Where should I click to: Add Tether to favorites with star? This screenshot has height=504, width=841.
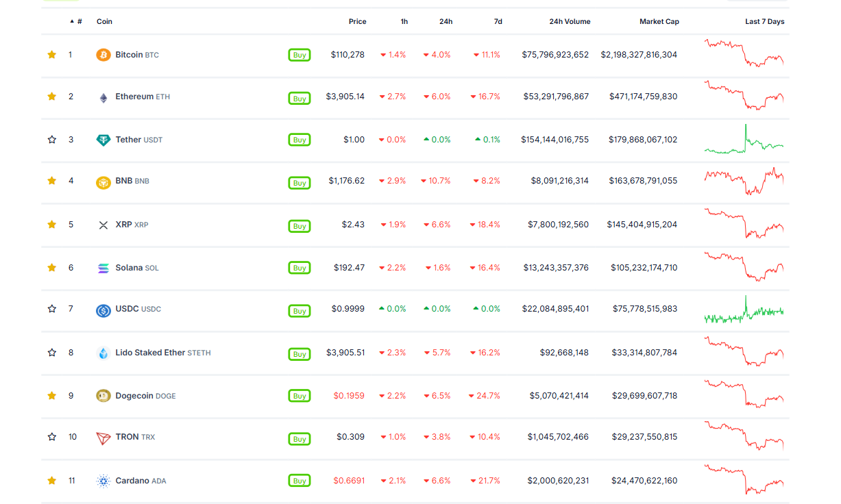click(x=52, y=140)
